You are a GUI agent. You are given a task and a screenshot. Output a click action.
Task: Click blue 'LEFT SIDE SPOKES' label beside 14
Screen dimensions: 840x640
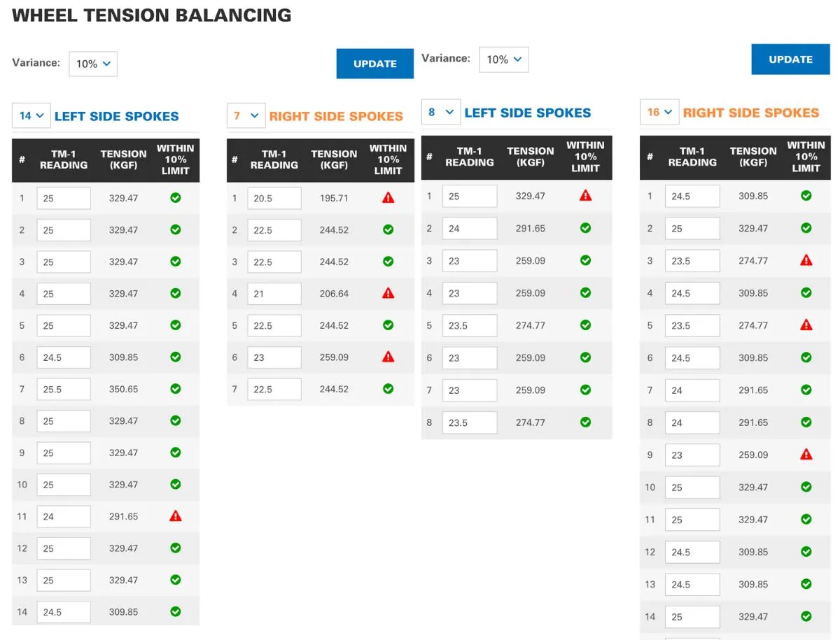[x=117, y=116]
